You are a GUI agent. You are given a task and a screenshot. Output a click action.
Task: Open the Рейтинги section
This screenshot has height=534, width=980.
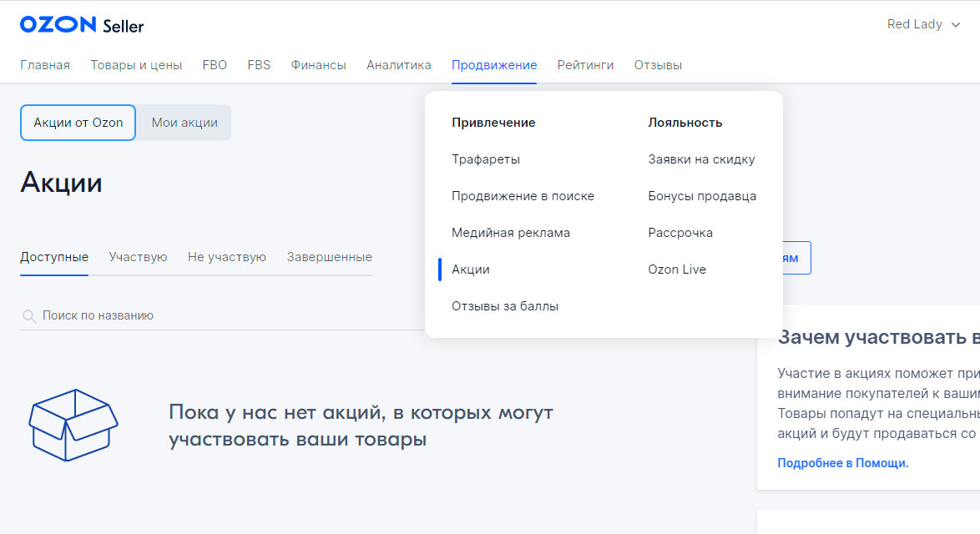coord(586,65)
